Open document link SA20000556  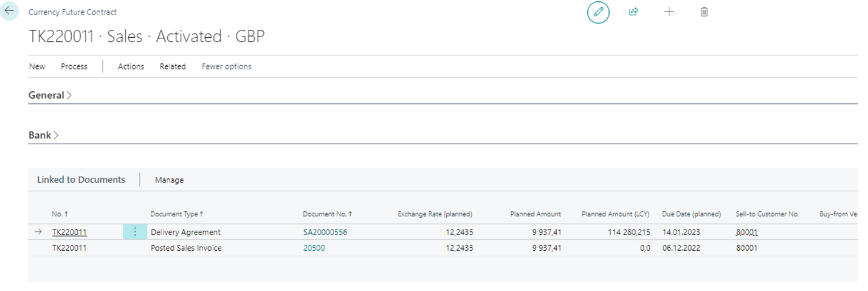[x=325, y=233]
